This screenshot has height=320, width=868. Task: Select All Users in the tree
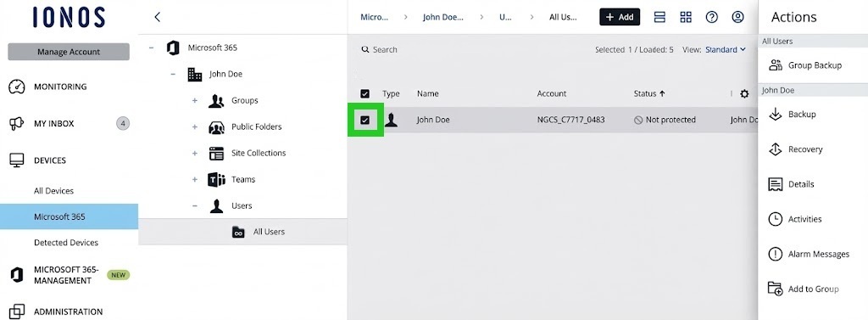(269, 232)
